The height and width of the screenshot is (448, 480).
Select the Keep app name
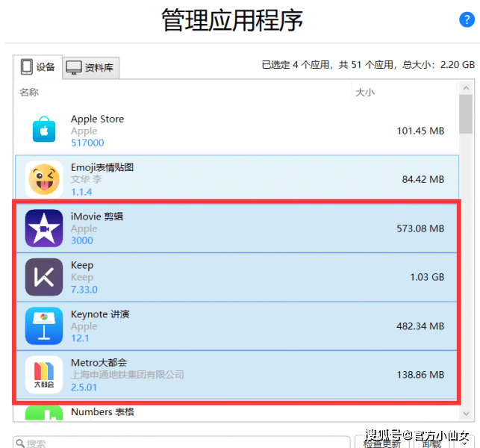(x=82, y=265)
